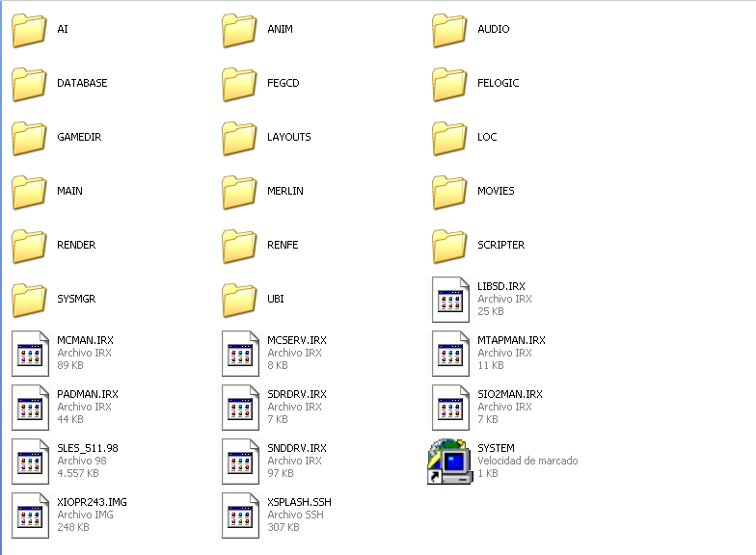Select the FELOGIC folder icon
756x555 pixels.
(449, 85)
